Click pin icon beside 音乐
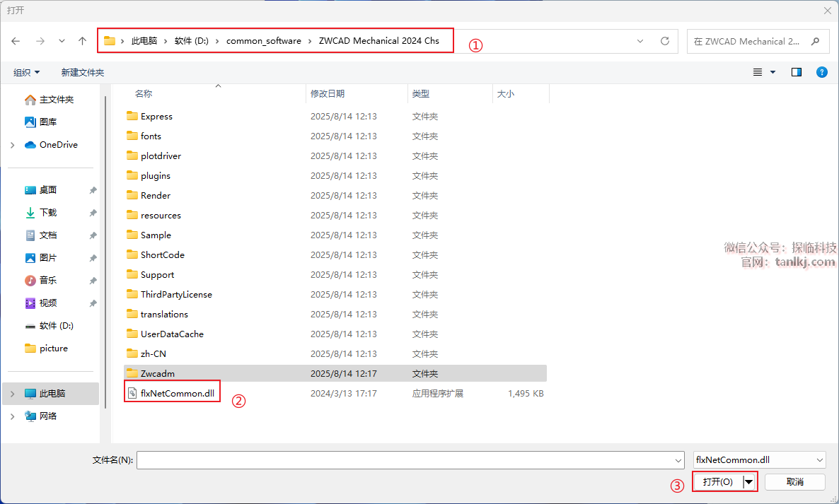 click(x=93, y=281)
